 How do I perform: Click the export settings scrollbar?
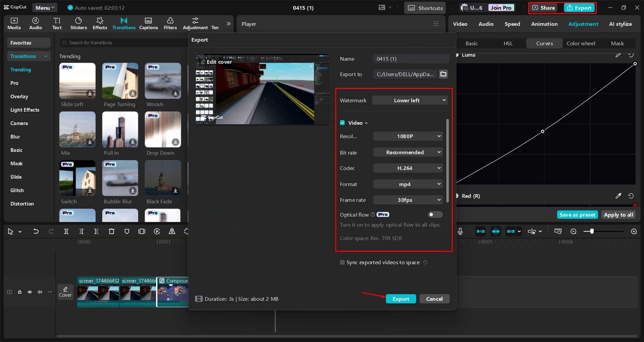[448, 161]
